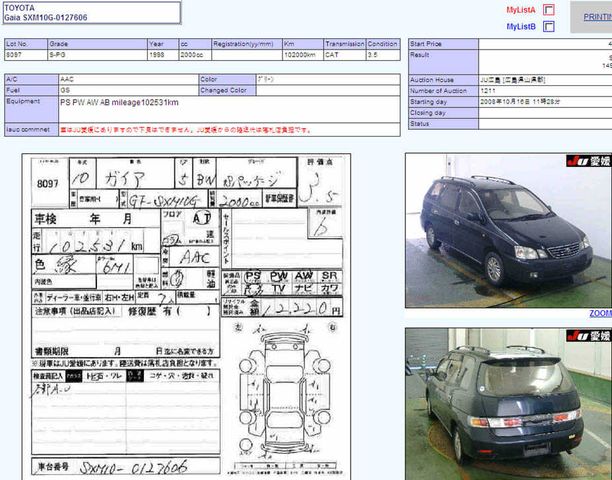This screenshot has height=480, width=612.
Task: Click the Changed Color label cell
Action: click(x=228, y=90)
